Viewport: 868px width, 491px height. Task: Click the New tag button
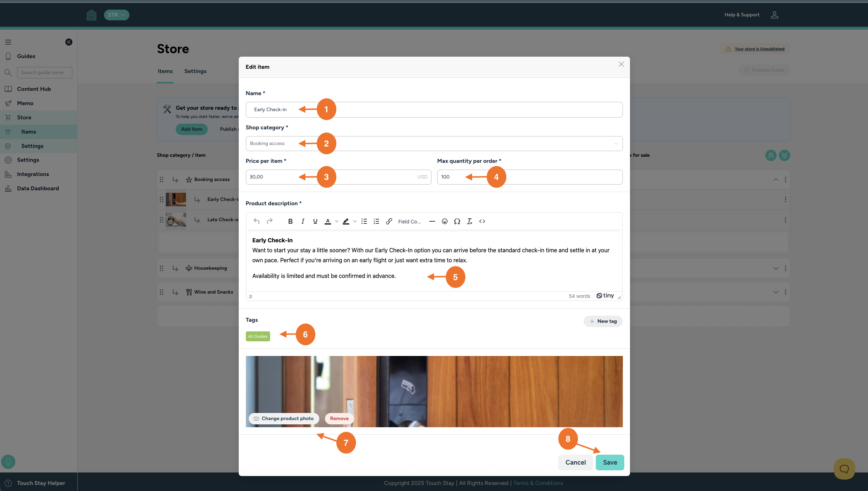pyautogui.click(x=603, y=321)
